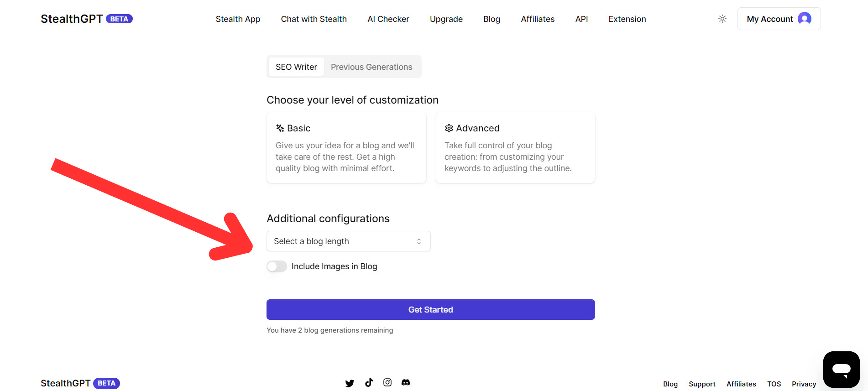868x391 pixels.
Task: Open the TOS footer link
Action: (774, 384)
